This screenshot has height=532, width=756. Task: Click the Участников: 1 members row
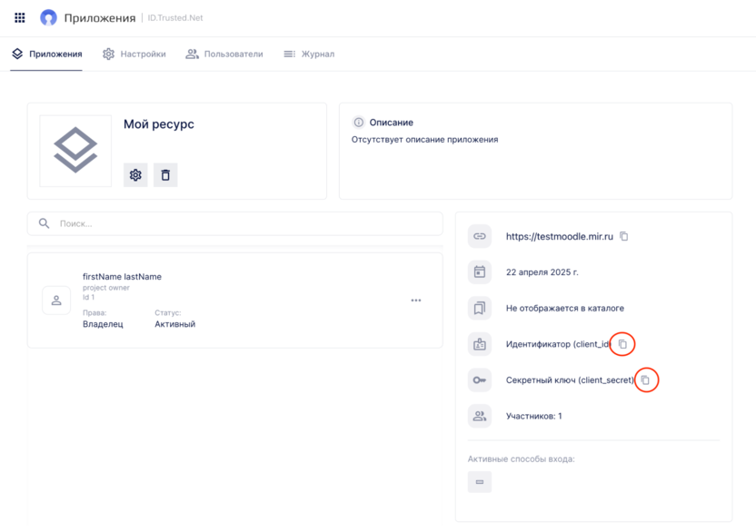tap(533, 417)
